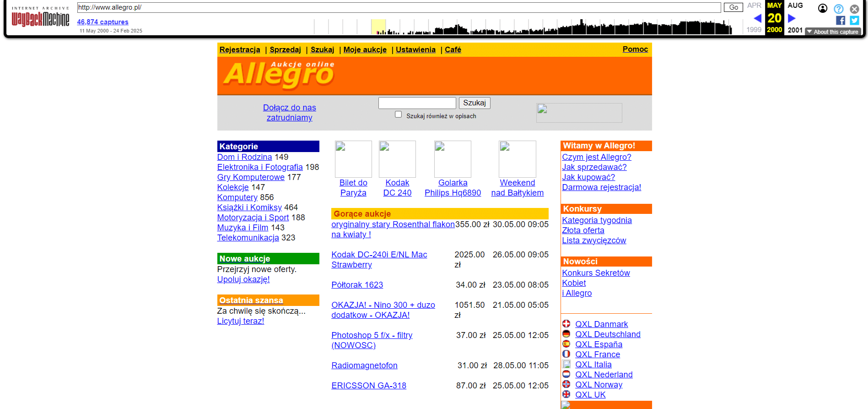Image resolution: width=868 pixels, height=409 pixels.
Task: Open the Wayback user account icon
Action: click(x=823, y=8)
